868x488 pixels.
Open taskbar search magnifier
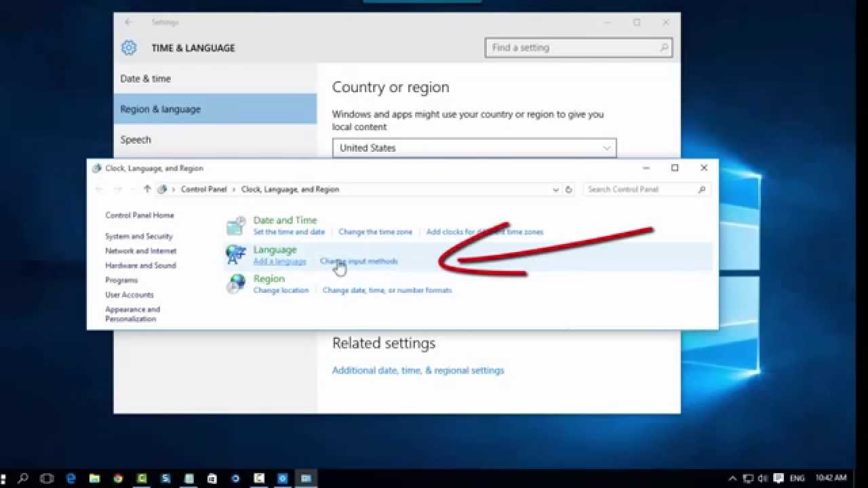[23, 478]
